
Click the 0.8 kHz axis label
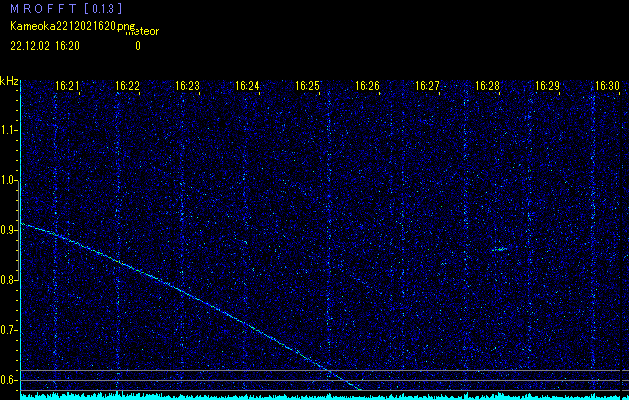(x=8, y=280)
